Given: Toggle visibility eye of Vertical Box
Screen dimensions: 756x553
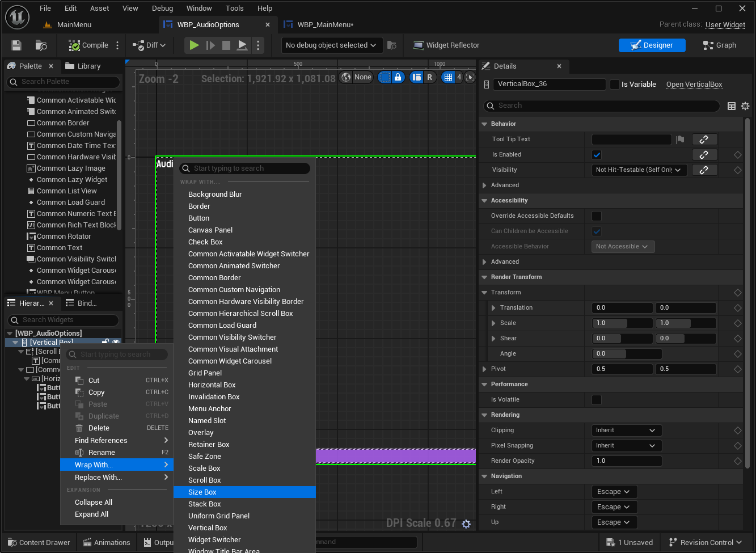Looking at the screenshot, I should pos(116,342).
